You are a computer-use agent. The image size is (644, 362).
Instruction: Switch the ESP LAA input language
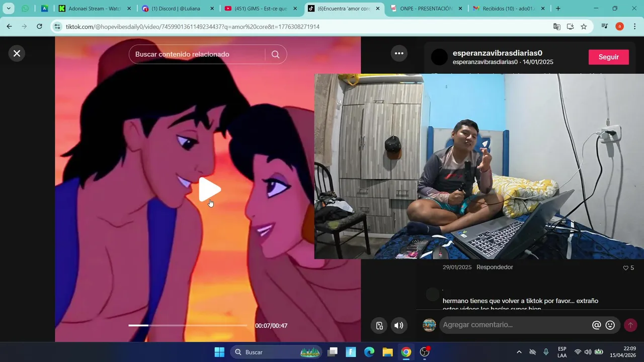[562, 352]
